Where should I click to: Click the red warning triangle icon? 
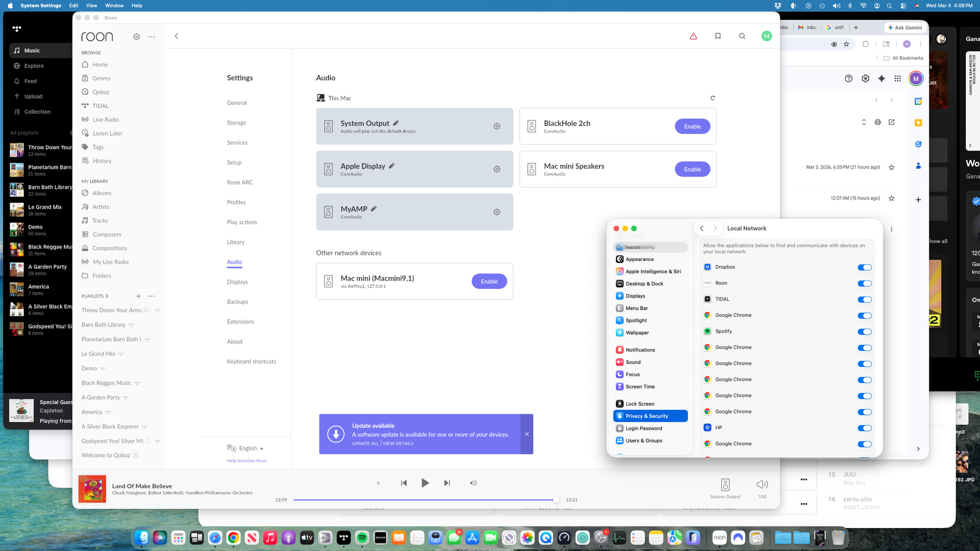point(693,36)
